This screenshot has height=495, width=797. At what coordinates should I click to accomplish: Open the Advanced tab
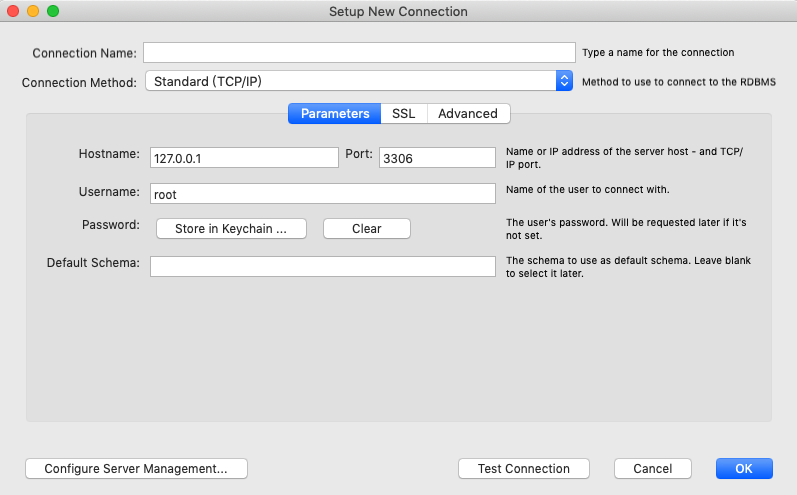(467, 114)
